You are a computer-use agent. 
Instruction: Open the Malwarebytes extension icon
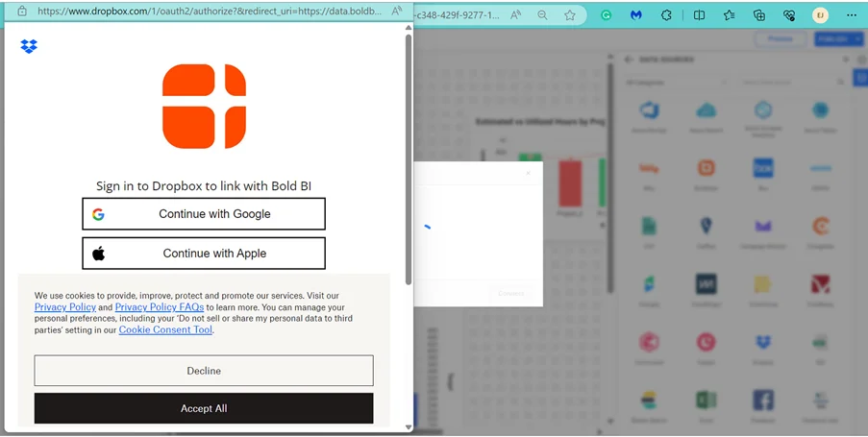[x=635, y=15]
